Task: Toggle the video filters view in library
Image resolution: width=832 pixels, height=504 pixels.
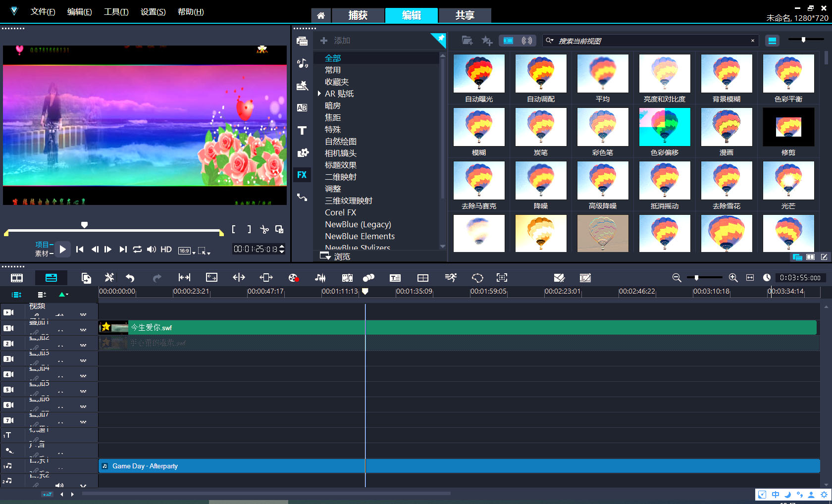Action: (x=508, y=41)
